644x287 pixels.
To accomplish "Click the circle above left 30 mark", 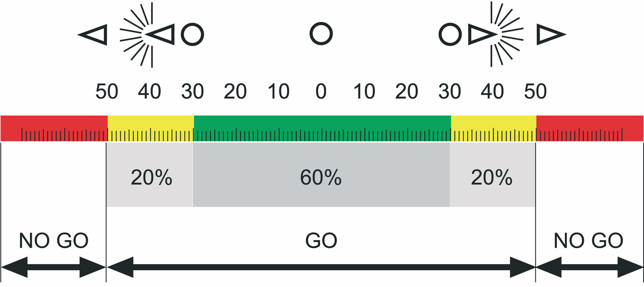I will 193,34.
